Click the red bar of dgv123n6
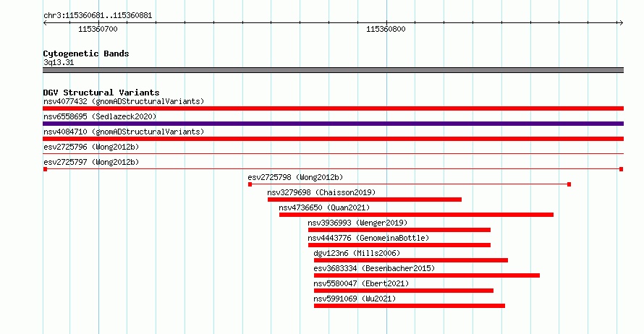 (x=411, y=260)
